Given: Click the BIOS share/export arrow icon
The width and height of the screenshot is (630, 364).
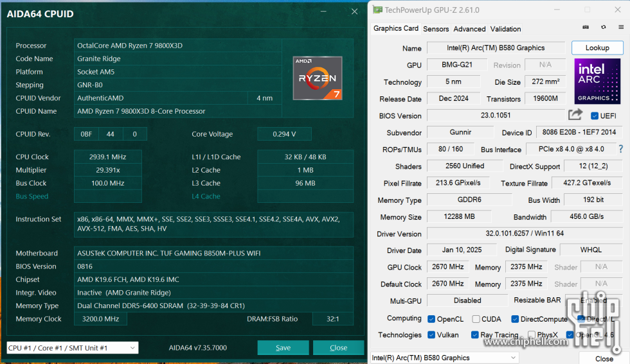Looking at the screenshot, I should point(575,115).
